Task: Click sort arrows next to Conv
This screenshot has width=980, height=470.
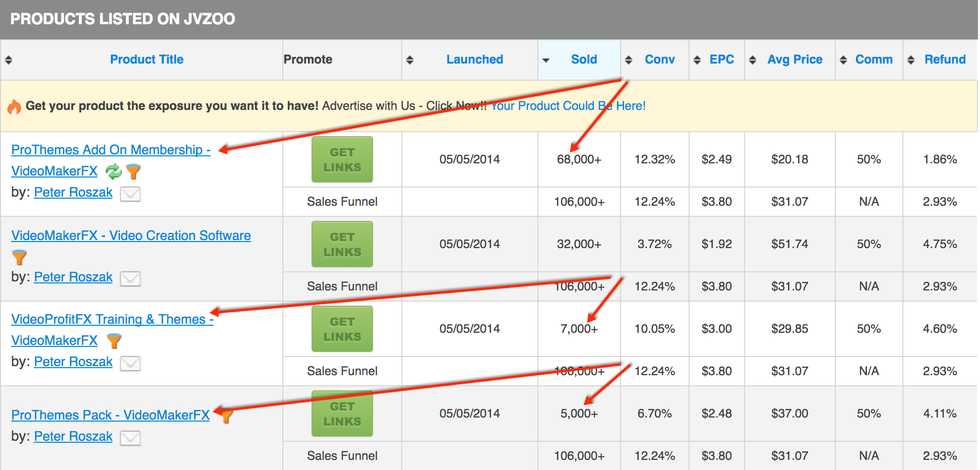Action: point(629,60)
